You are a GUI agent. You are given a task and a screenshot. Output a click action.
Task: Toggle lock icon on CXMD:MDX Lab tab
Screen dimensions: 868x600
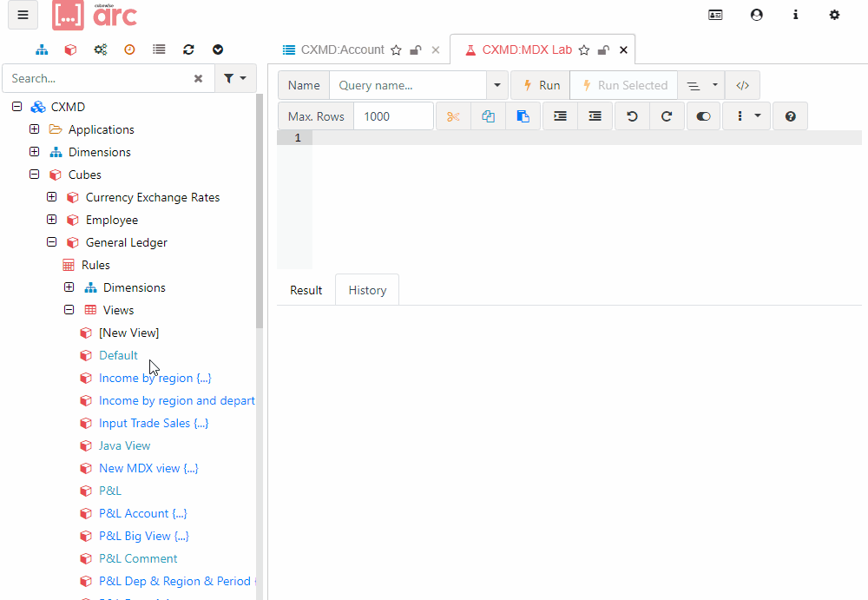603,50
